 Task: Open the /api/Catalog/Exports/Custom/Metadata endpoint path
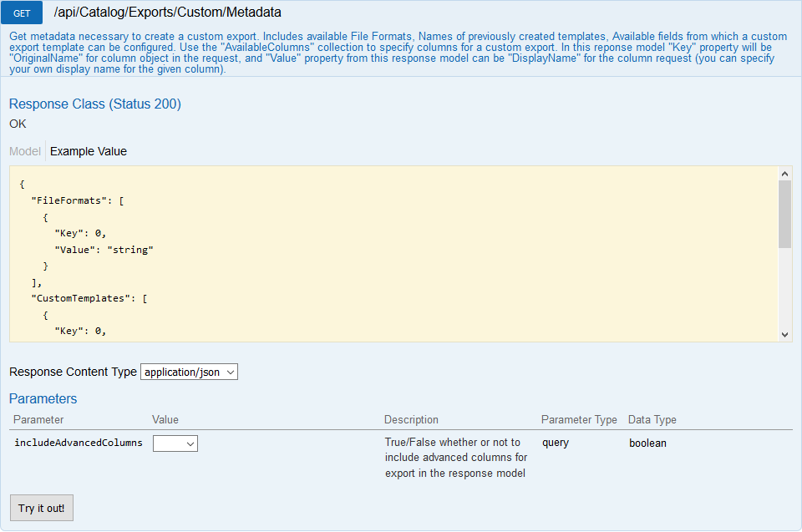[167, 13]
